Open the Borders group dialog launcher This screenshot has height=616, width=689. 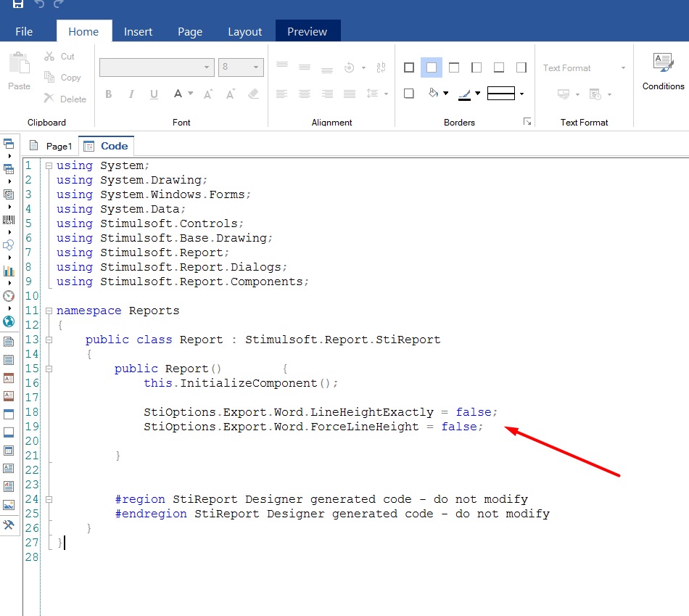[x=527, y=122]
